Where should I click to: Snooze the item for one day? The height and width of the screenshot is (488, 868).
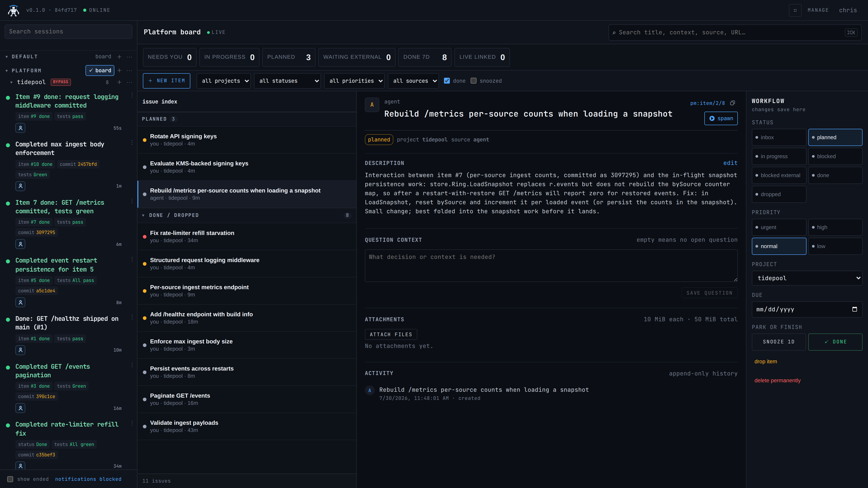pyautogui.click(x=779, y=342)
